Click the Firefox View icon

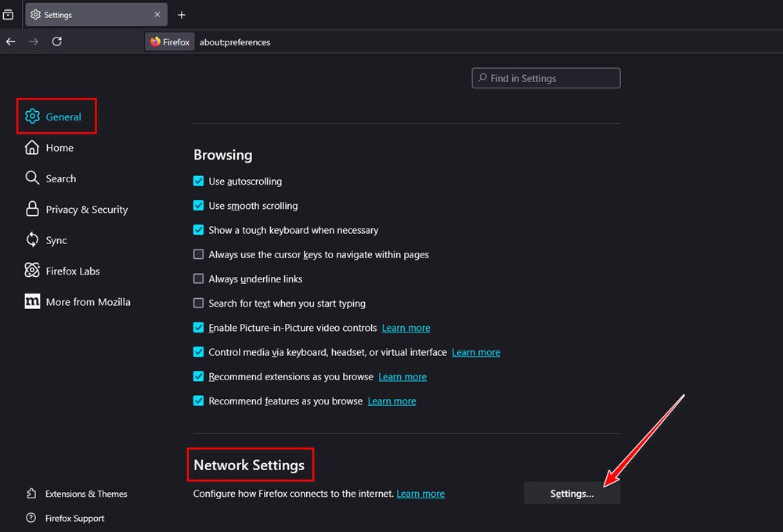tap(8, 15)
